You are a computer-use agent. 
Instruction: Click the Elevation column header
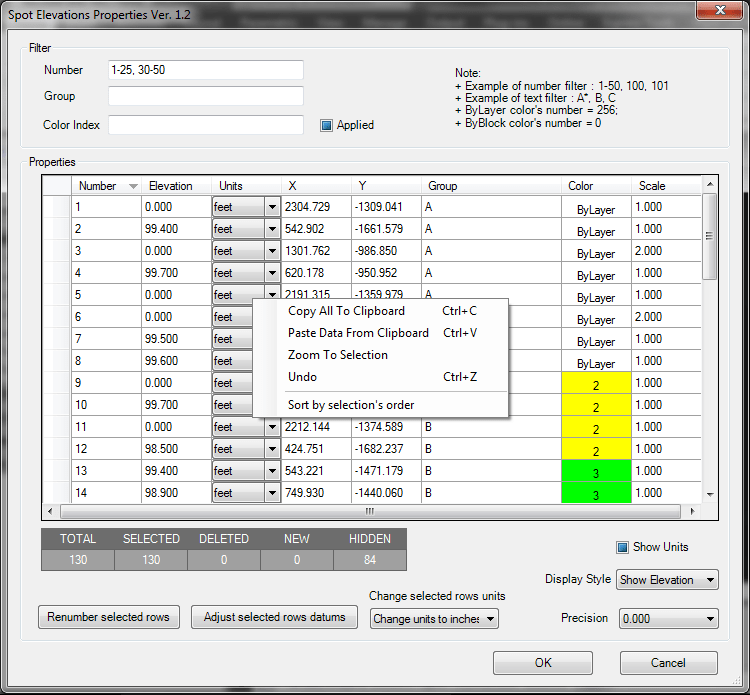point(176,186)
